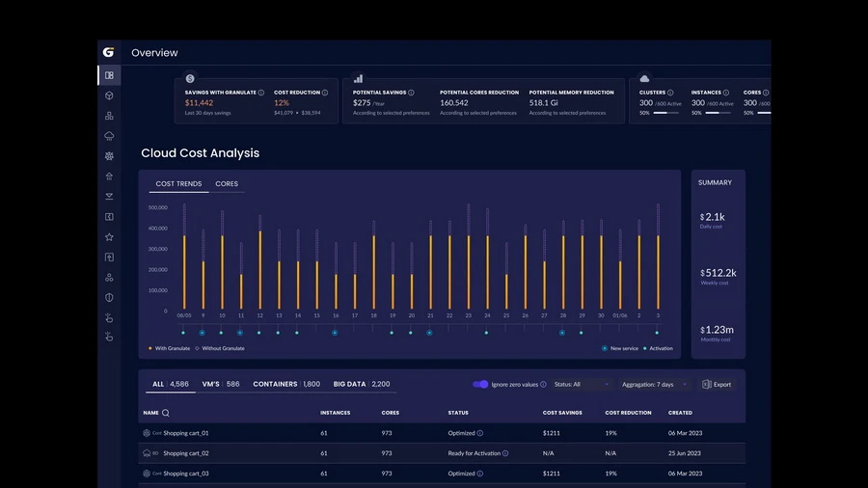Click the With Granulate legend item

coord(170,348)
